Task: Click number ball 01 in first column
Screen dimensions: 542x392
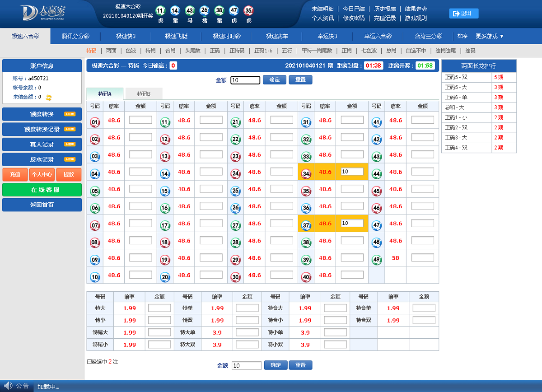Action: (x=95, y=122)
